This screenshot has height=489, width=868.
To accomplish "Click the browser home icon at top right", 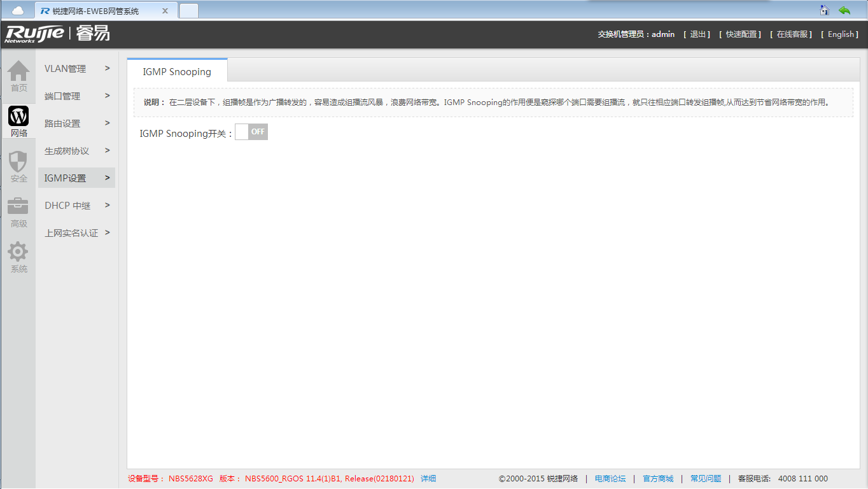I will [x=825, y=10].
